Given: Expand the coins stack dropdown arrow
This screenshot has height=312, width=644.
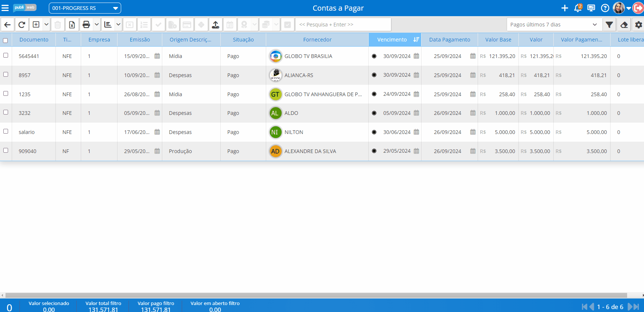Looking at the screenshot, I should click(x=276, y=25).
